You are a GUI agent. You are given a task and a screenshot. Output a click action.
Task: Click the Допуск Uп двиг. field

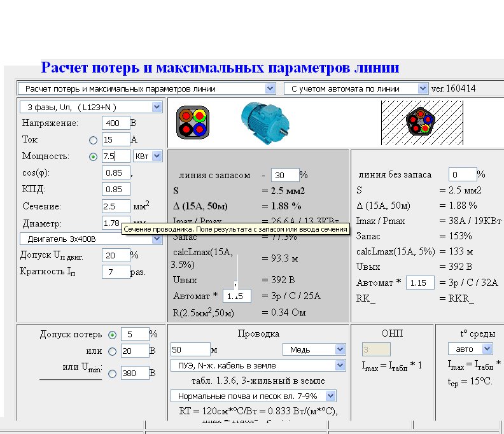[116, 256]
